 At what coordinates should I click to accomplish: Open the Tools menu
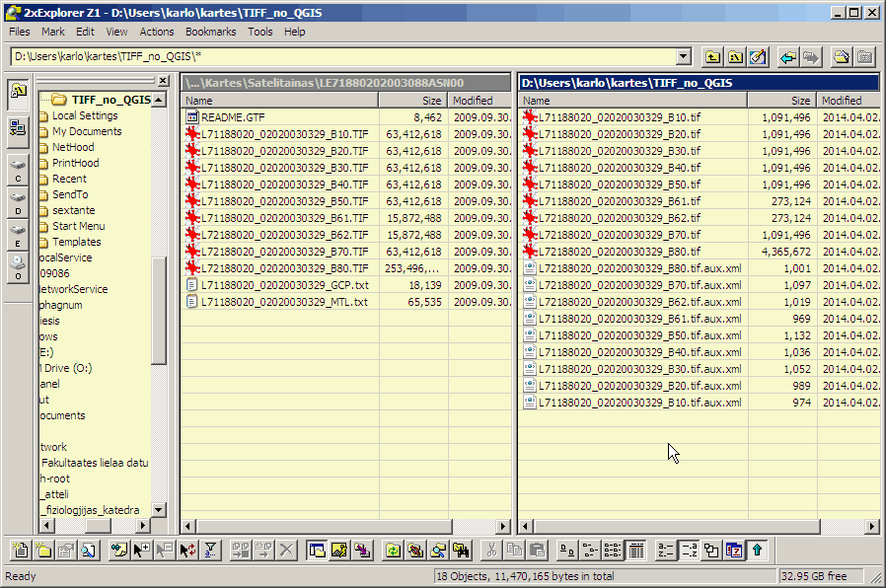(260, 32)
